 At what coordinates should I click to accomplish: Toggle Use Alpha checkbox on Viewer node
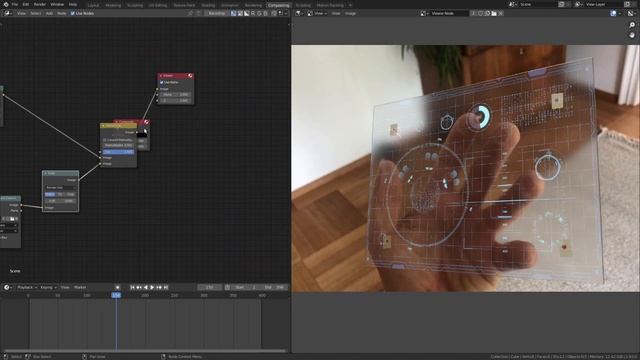tap(162, 82)
